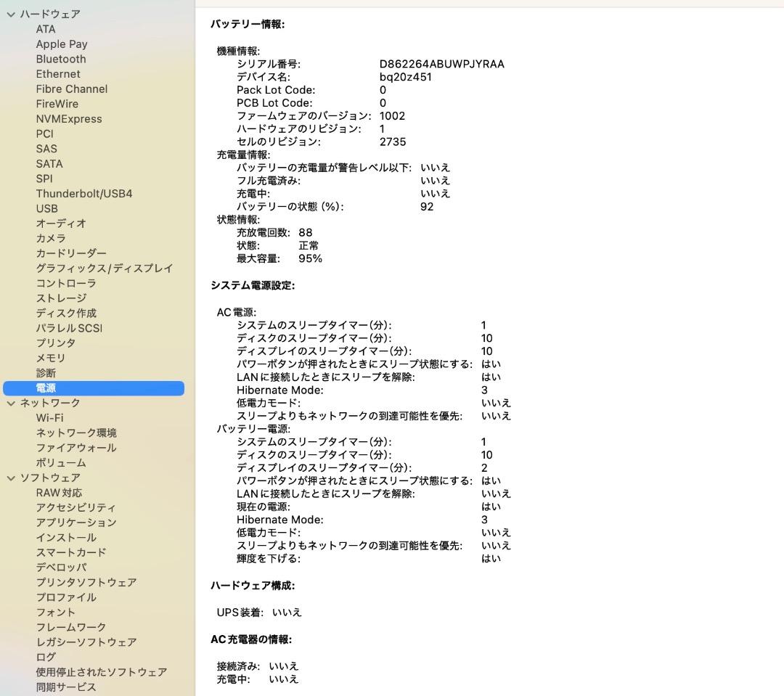Screen dimensions: 784x696
Task: Open the ファイアウォール network section
Action: tap(74, 447)
